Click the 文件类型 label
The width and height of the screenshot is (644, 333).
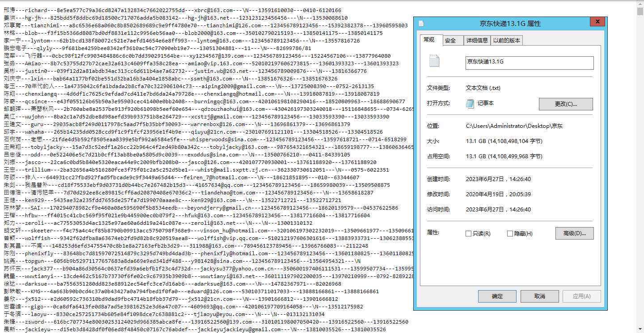[x=438, y=88]
